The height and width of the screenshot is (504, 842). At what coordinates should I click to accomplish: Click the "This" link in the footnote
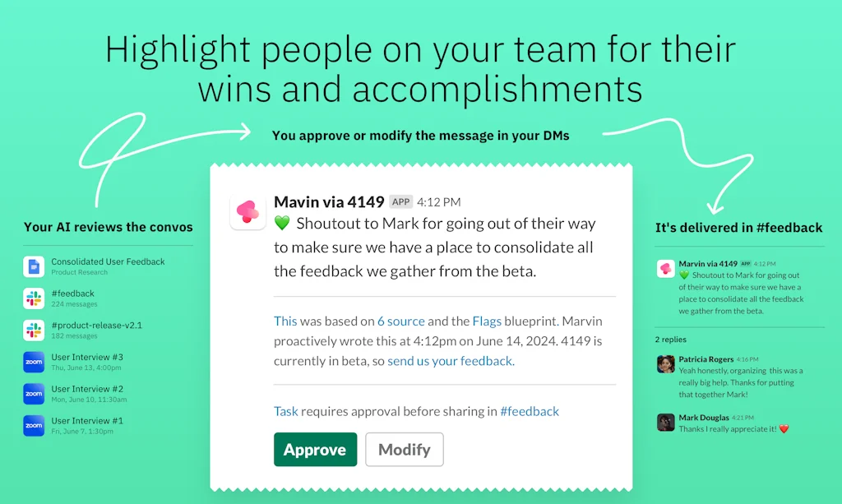(285, 321)
